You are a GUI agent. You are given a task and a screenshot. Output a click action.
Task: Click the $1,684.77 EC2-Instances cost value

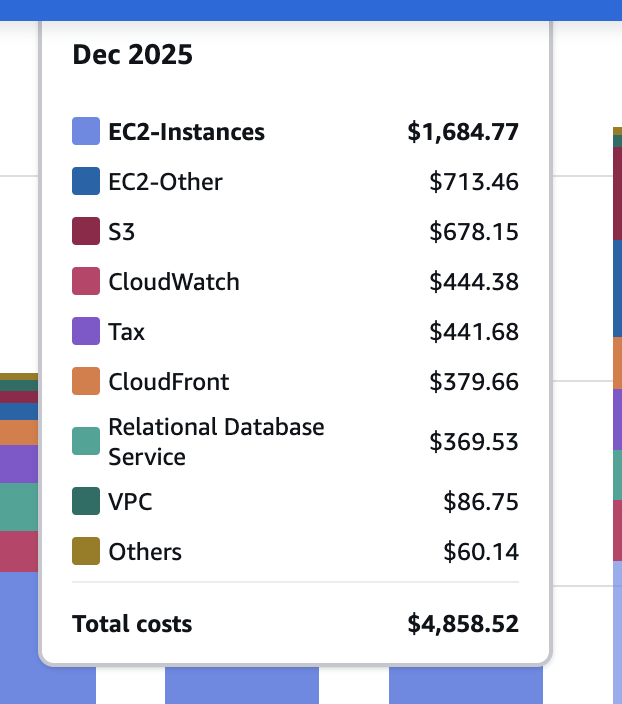[463, 132]
